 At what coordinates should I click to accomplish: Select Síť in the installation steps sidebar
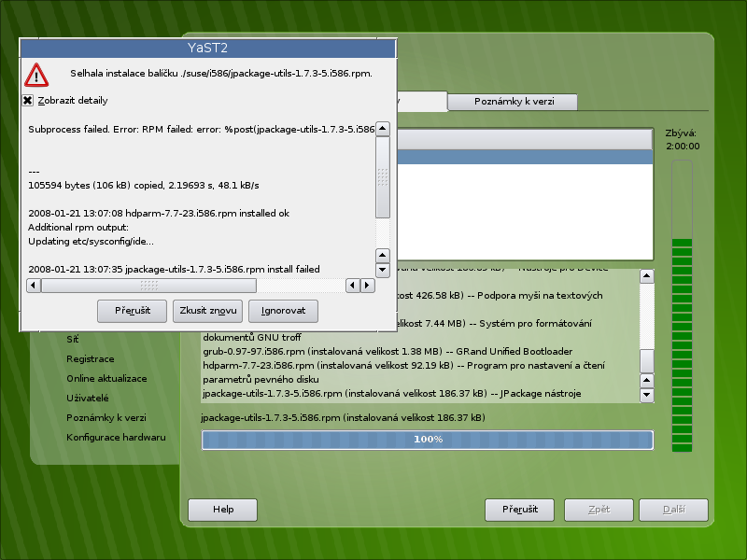pyautogui.click(x=73, y=340)
